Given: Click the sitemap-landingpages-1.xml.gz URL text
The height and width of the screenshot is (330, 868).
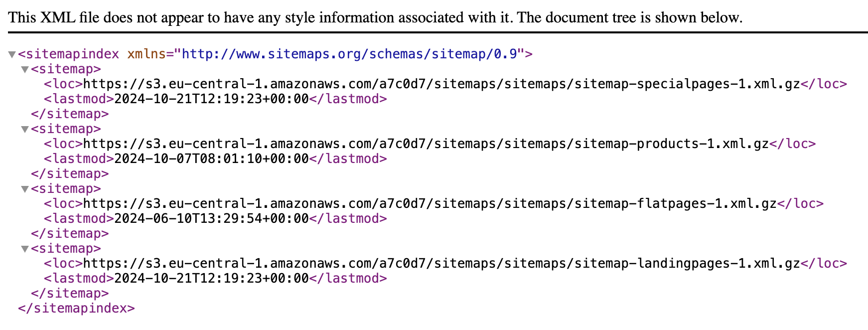Looking at the screenshot, I should tap(441, 263).
